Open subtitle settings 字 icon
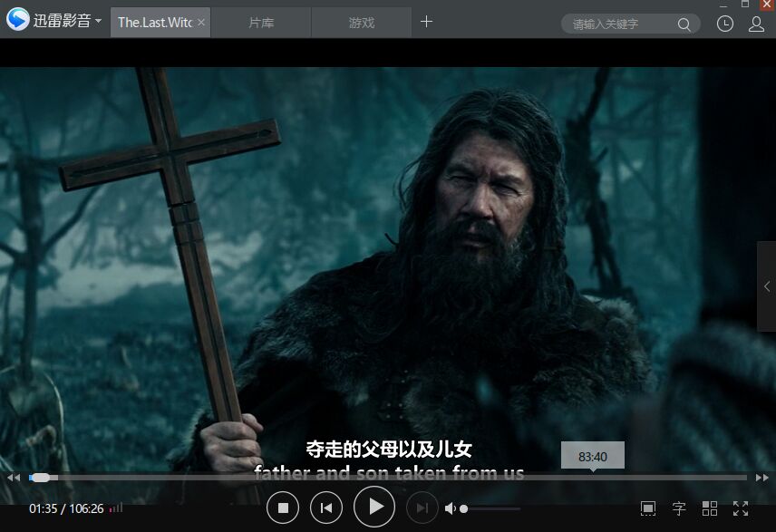 (679, 508)
